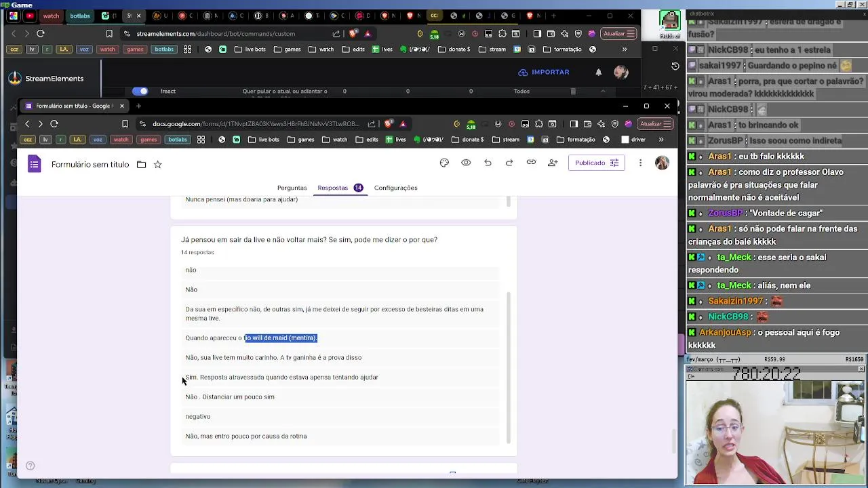Image resolution: width=868 pixels, height=488 pixels.
Task: Open the edits bookmark folder in StreamElements window
Action: [x=353, y=49]
